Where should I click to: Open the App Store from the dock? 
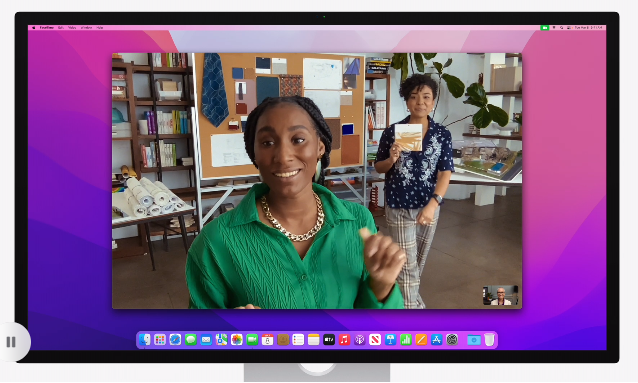[x=437, y=340]
